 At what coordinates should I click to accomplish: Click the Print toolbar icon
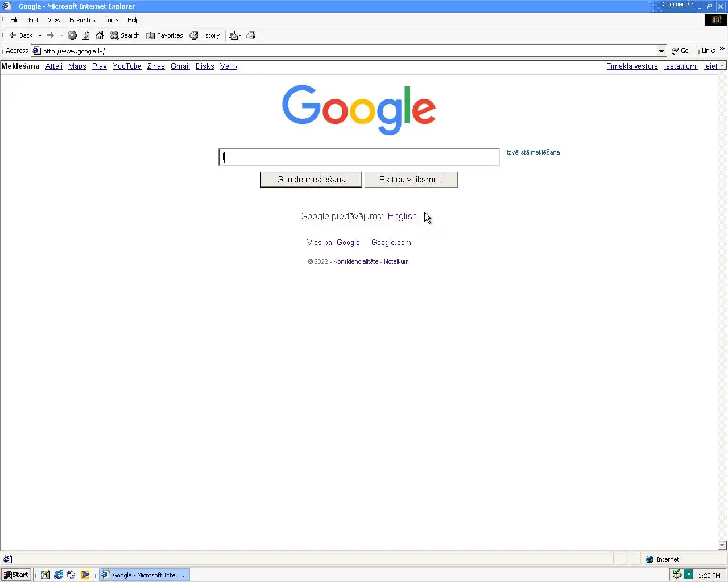pyautogui.click(x=251, y=35)
